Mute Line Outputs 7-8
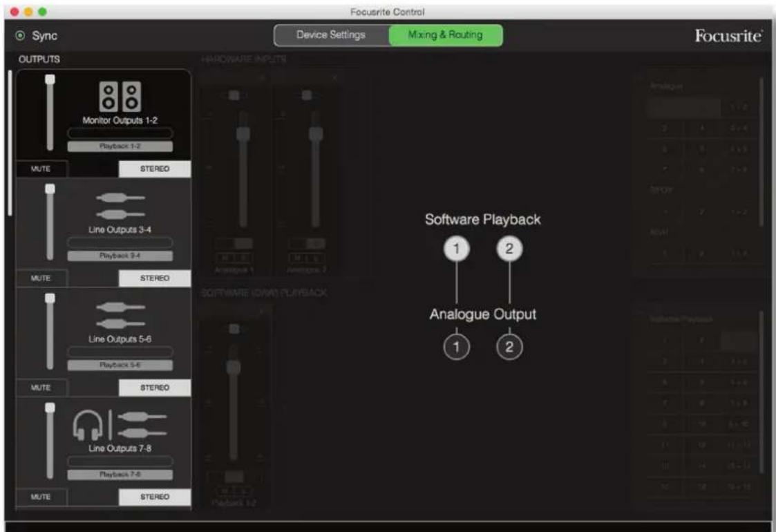This screenshot has width=776, height=532. point(41,497)
